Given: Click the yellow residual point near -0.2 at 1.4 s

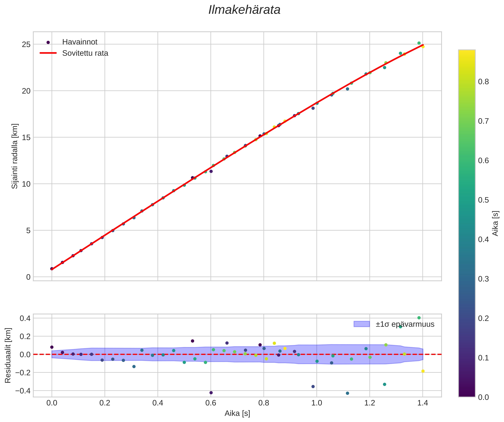Looking at the screenshot, I should click(423, 371).
